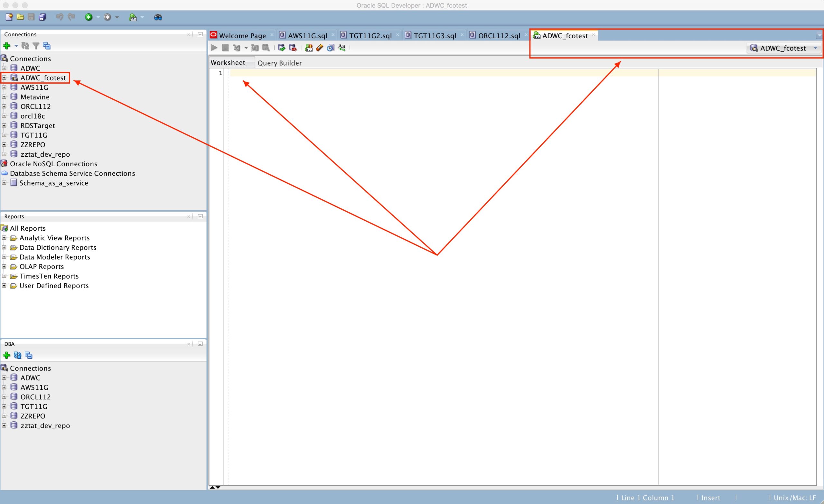Click the Rollback icon in the worksheet toolbar

(x=293, y=48)
